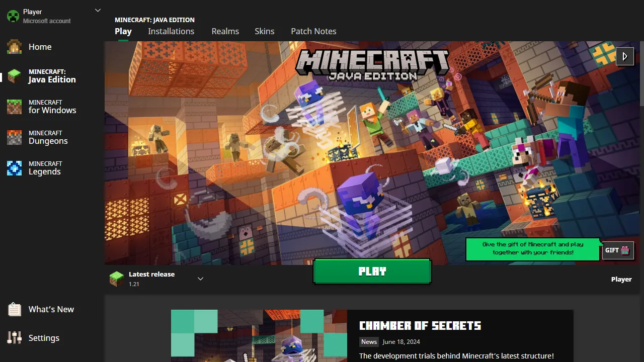Click the Latest release grass block icon

click(117, 279)
